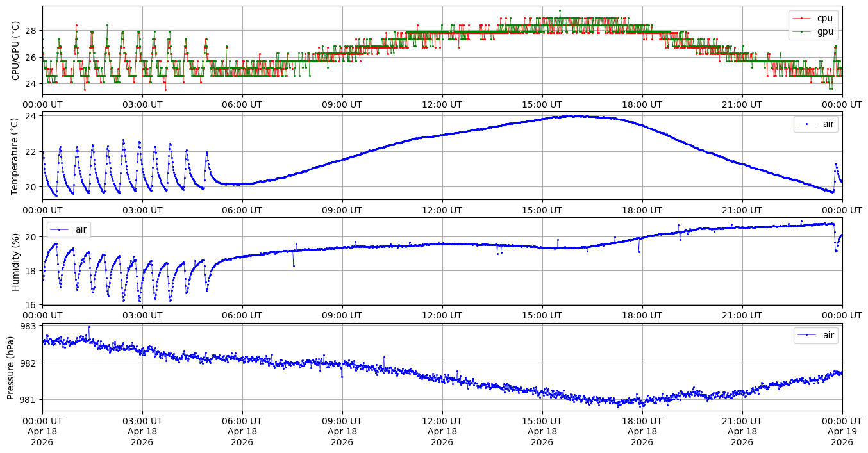The height and width of the screenshot is (453, 868).
Task: Click the gpu entry in the top legend
Action: click(x=824, y=31)
